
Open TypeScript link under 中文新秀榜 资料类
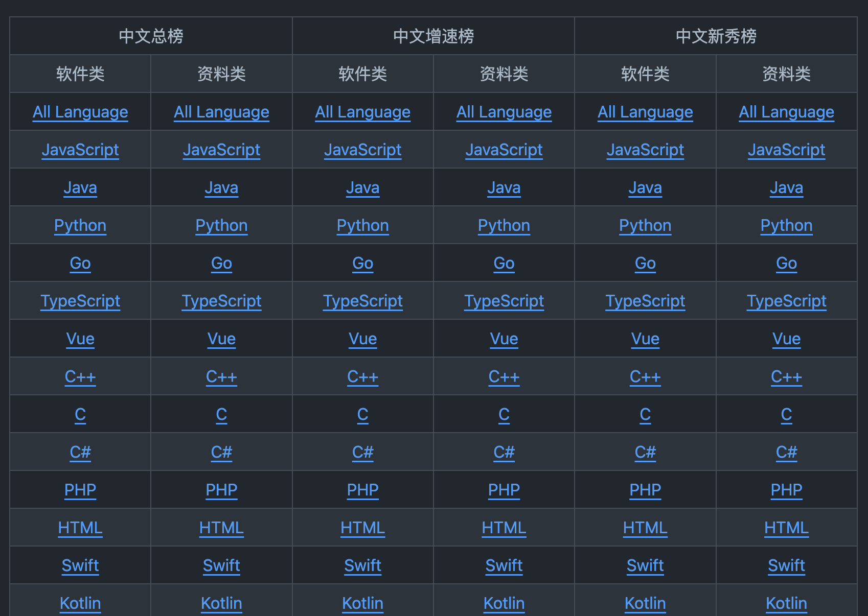pyautogui.click(x=786, y=301)
